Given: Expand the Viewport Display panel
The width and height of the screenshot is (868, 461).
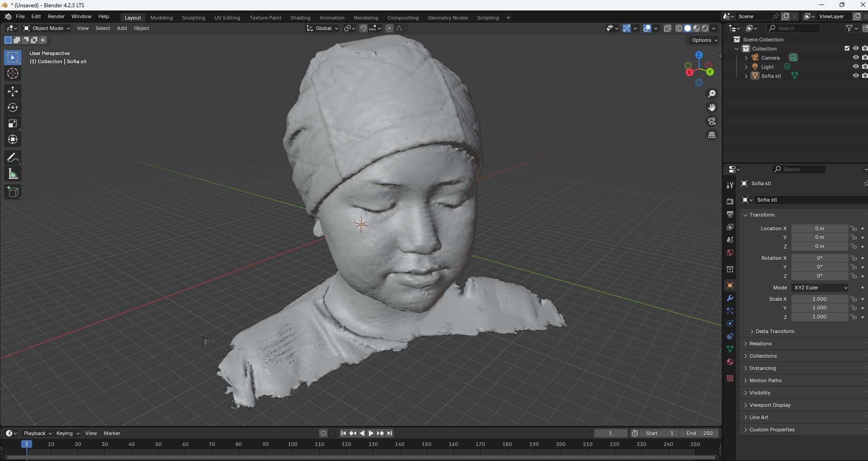Looking at the screenshot, I should [x=770, y=405].
